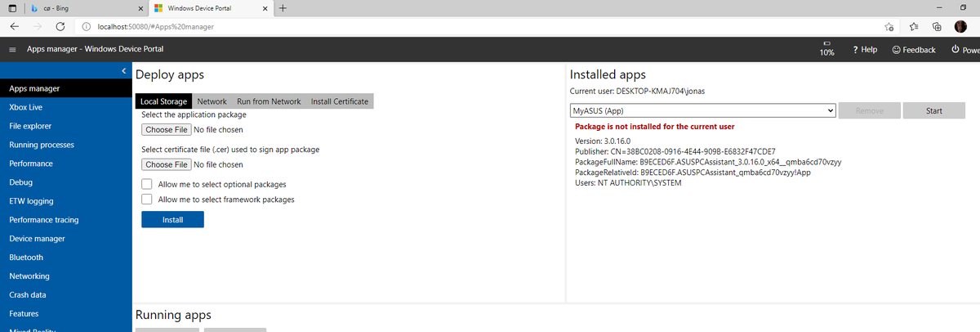Click Start to launch MyASUS app
Image resolution: width=980 pixels, height=332 pixels.
pos(934,110)
